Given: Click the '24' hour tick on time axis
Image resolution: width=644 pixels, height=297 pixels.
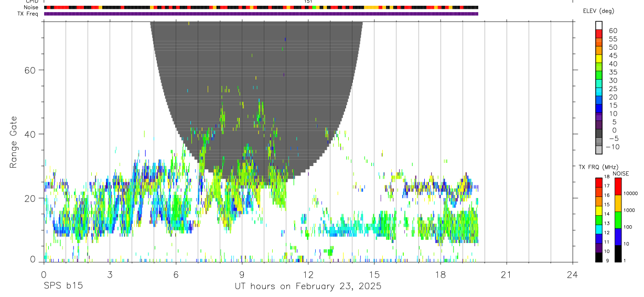Looking at the screenshot, I should tap(573, 274).
